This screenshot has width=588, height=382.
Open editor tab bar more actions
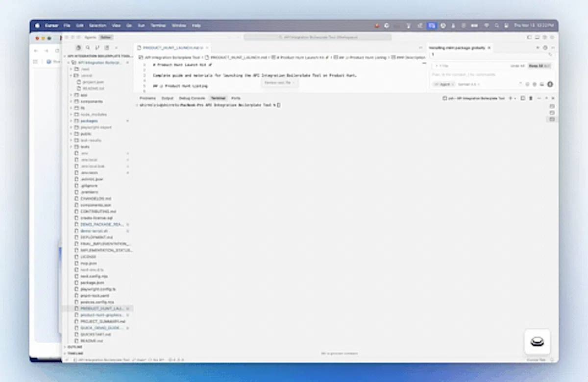click(x=420, y=48)
